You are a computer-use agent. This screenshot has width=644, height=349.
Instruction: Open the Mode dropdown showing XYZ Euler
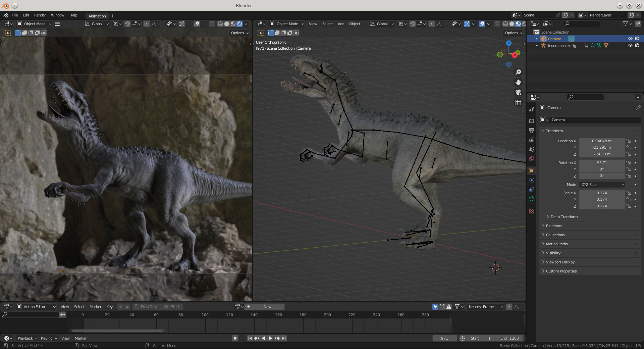point(602,185)
